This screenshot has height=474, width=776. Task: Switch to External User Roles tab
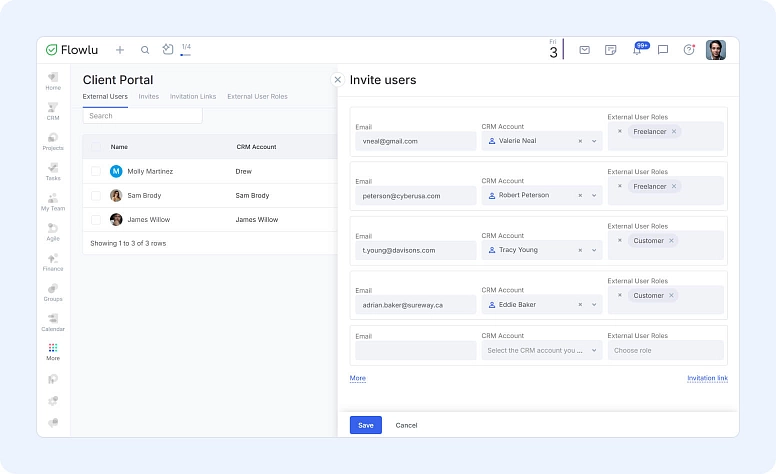(x=257, y=97)
